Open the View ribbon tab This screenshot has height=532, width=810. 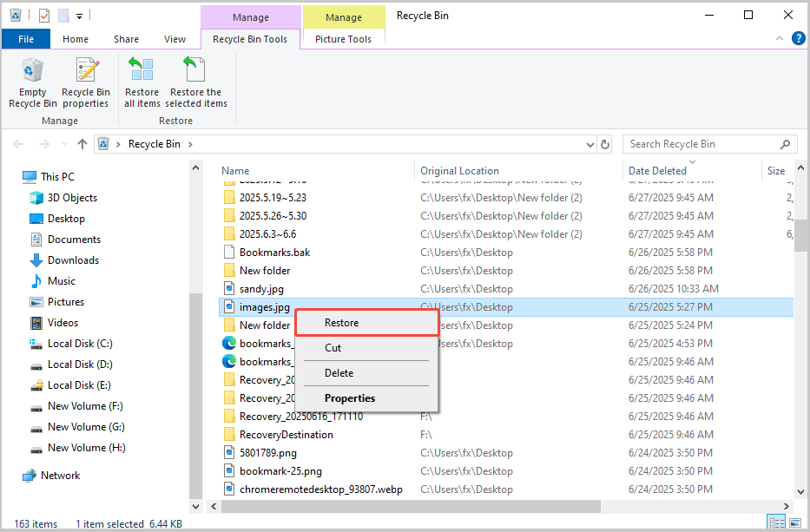point(175,39)
